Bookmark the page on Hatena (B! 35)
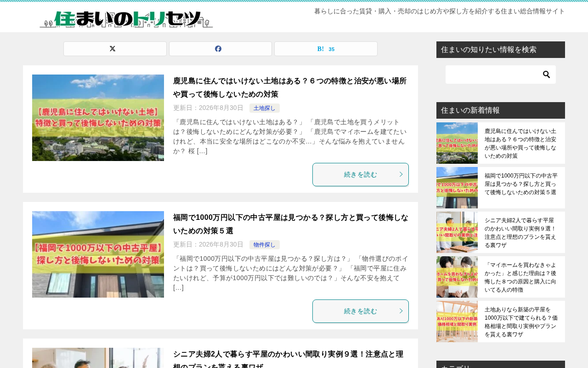The width and height of the screenshot is (588, 368). click(326, 49)
